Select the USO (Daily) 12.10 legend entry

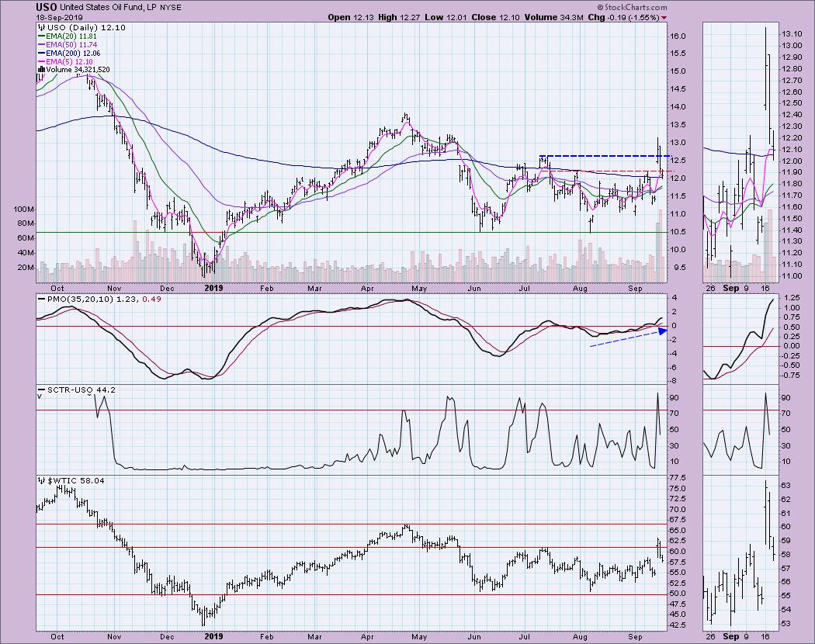85,28
